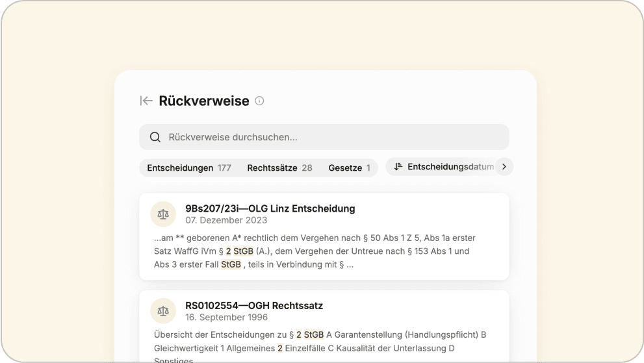Click the magnifying glass search icon
The height and width of the screenshot is (363, 644).
[155, 137]
